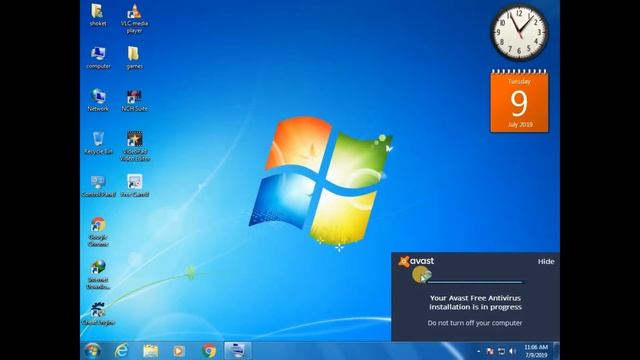Select the Recycle Bin icon

pos(98,143)
